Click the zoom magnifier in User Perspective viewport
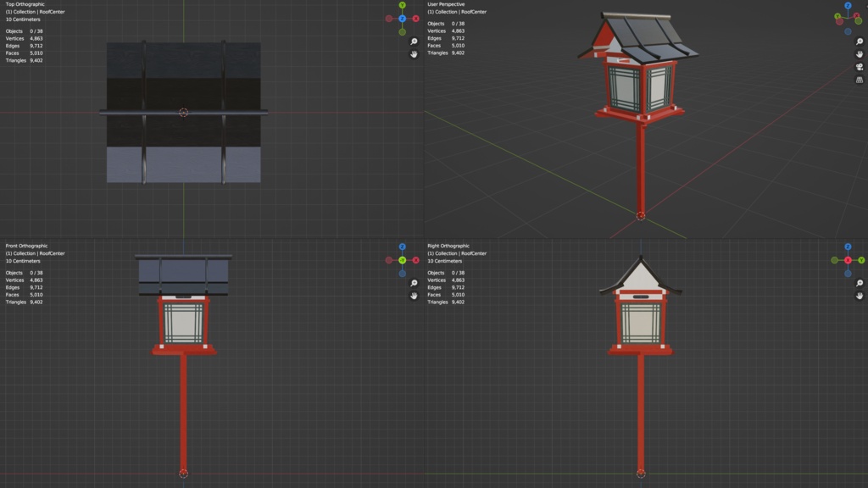This screenshot has width=868, height=488. tap(860, 42)
